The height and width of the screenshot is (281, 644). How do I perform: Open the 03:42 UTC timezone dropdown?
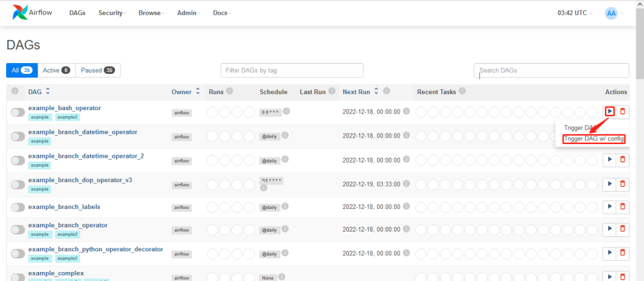click(575, 13)
